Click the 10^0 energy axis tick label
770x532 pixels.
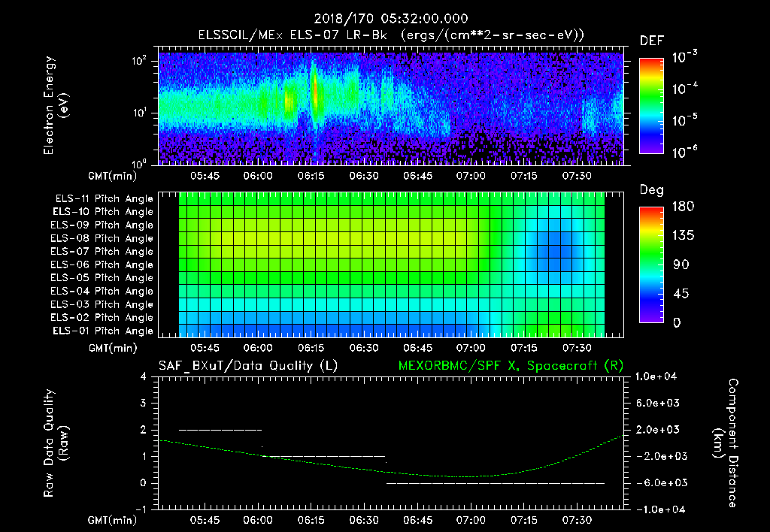pos(139,163)
